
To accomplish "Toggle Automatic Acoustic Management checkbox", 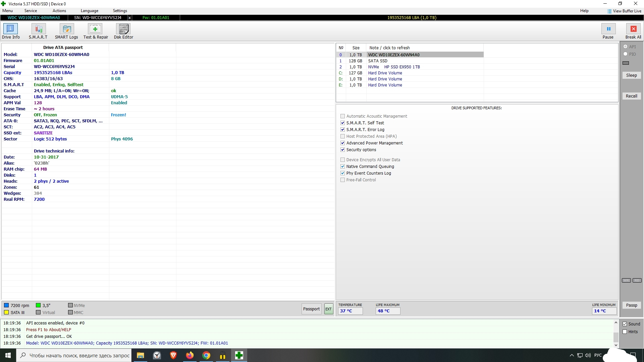I will [342, 116].
